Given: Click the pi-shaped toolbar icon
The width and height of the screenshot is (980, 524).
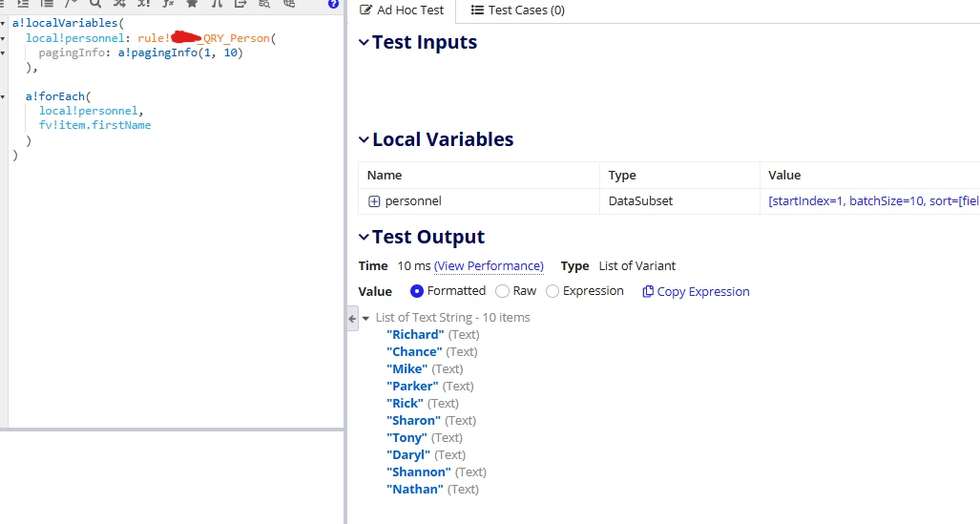Looking at the screenshot, I should pos(217,3).
